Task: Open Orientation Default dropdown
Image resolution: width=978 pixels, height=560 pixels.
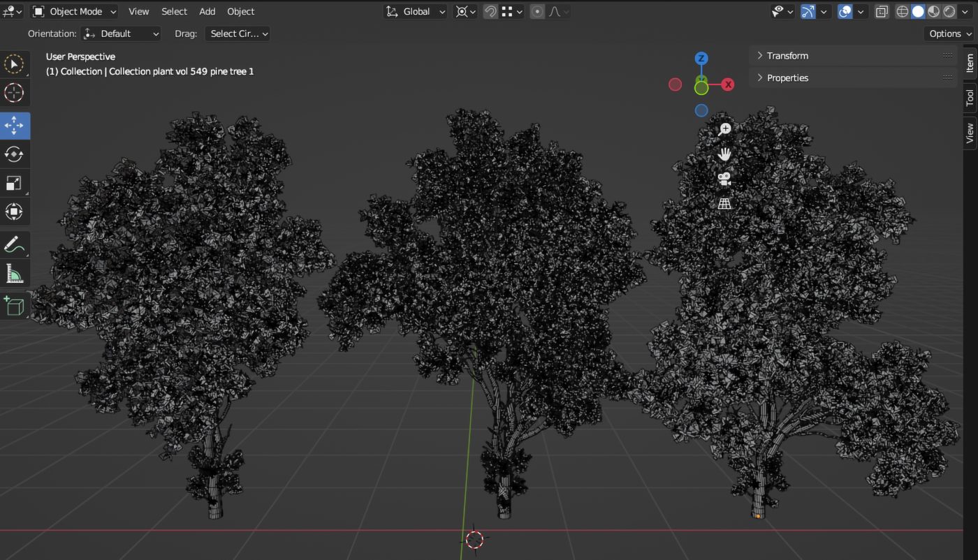Action: tap(121, 34)
